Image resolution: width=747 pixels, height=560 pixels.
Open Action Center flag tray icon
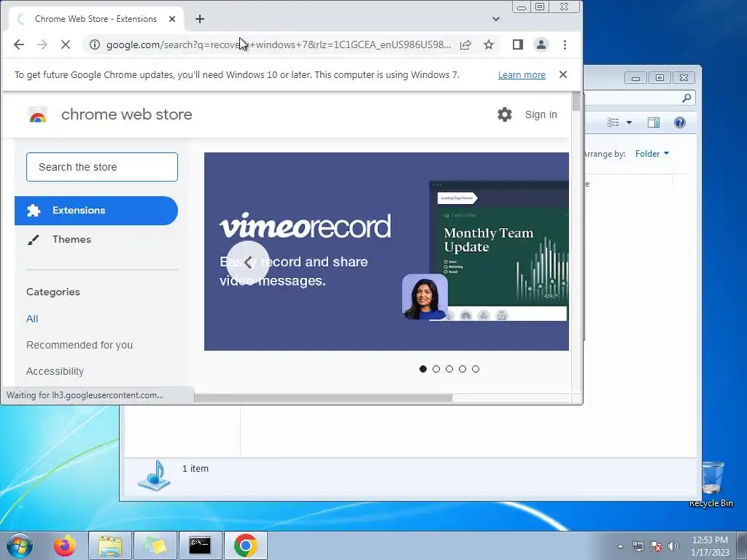[x=656, y=546]
